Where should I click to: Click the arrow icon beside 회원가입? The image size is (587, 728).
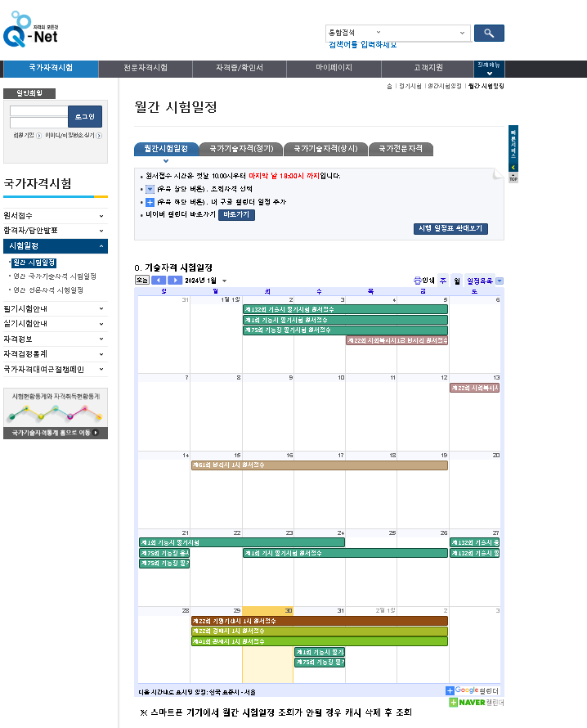click(39, 136)
